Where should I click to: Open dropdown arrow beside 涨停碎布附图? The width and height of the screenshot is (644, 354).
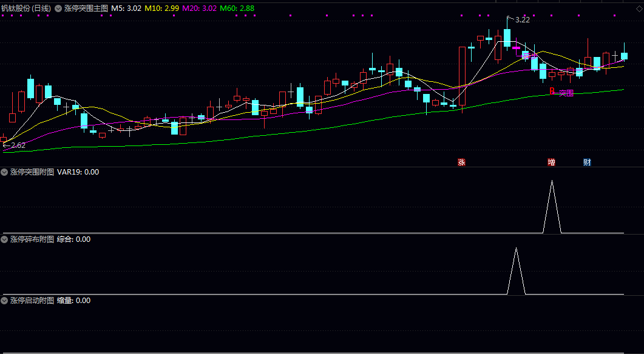click(4, 239)
